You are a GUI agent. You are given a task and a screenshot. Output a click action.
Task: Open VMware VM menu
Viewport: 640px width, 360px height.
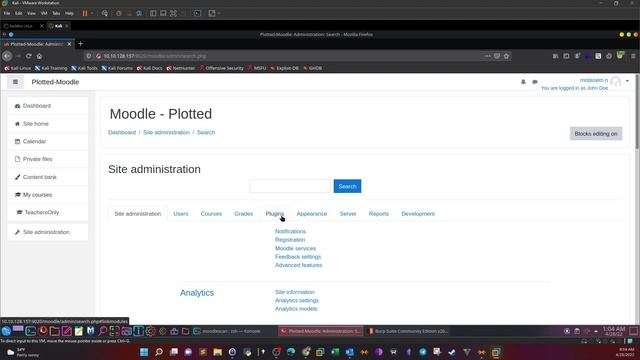click(44, 13)
